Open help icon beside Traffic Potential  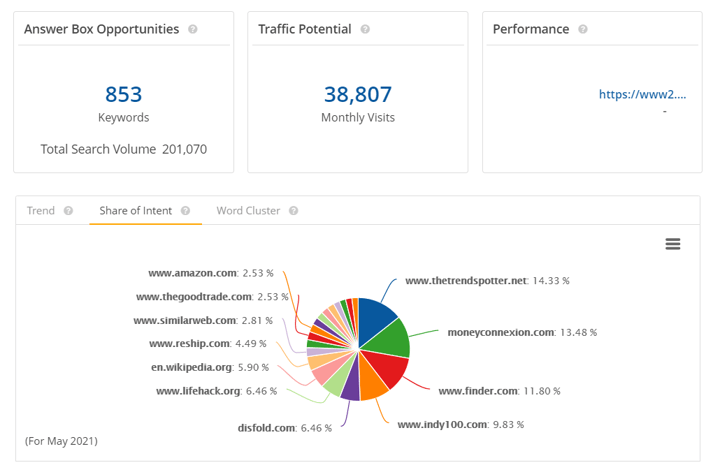pyautogui.click(x=365, y=29)
